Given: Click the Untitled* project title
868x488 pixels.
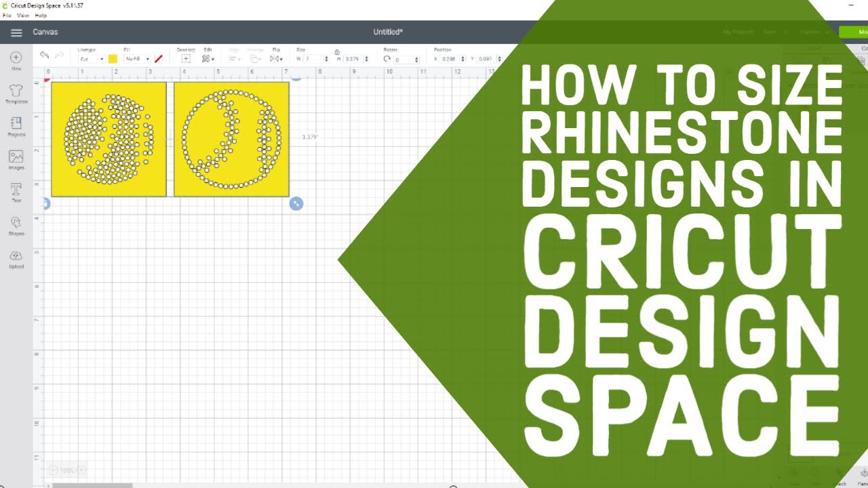Looking at the screenshot, I should (388, 32).
